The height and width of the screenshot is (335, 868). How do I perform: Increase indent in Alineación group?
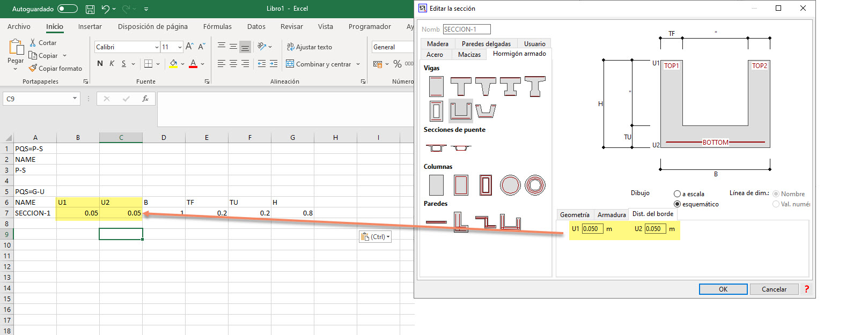tap(274, 64)
